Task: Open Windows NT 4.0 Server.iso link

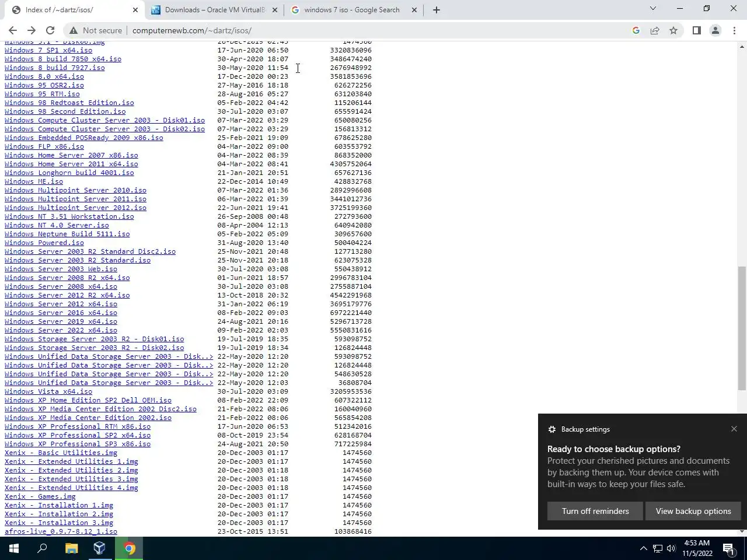Action: click(57, 225)
